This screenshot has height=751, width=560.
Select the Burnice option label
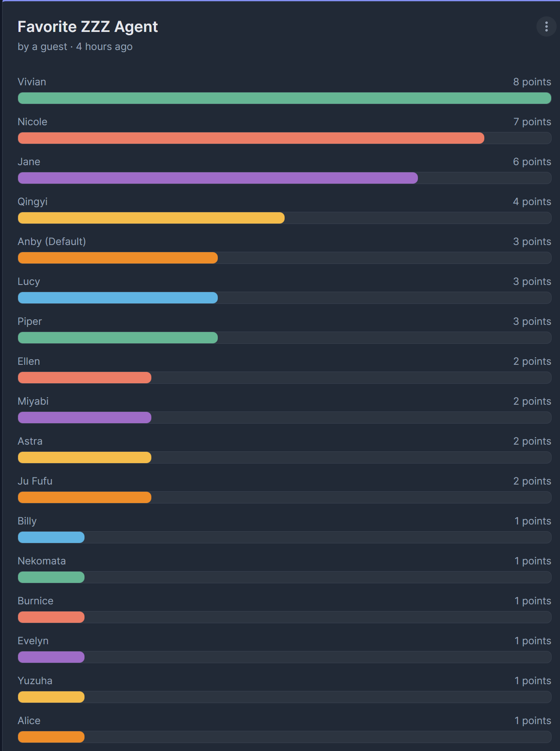[x=35, y=601]
